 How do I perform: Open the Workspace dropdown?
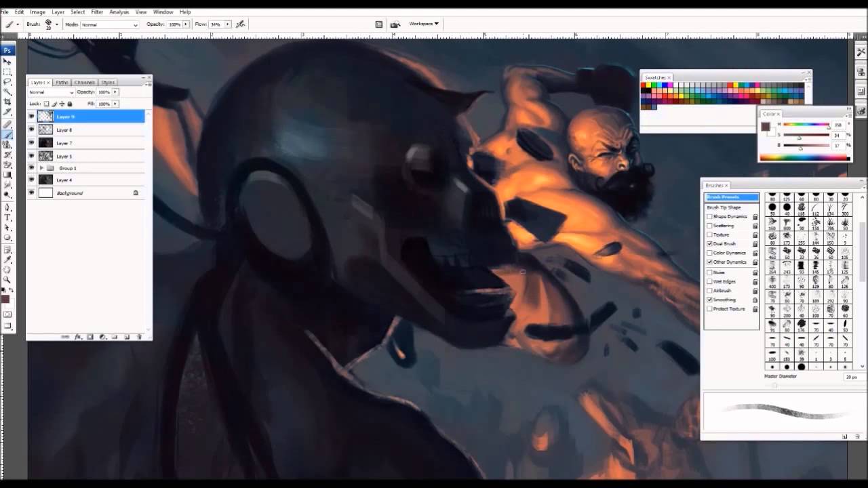point(423,24)
